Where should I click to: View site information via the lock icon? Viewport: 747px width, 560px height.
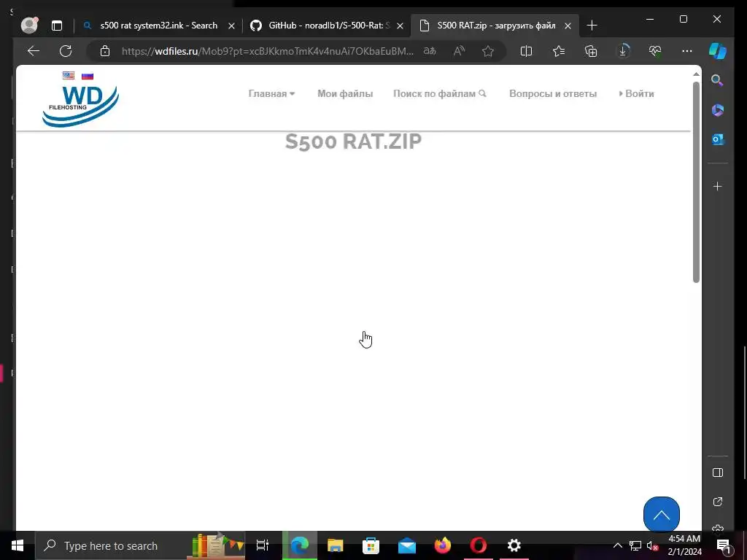coord(105,51)
